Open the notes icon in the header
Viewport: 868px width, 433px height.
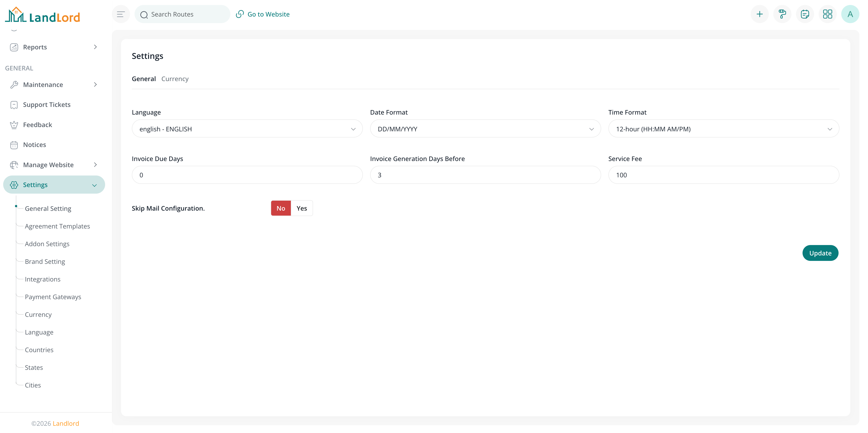click(805, 14)
